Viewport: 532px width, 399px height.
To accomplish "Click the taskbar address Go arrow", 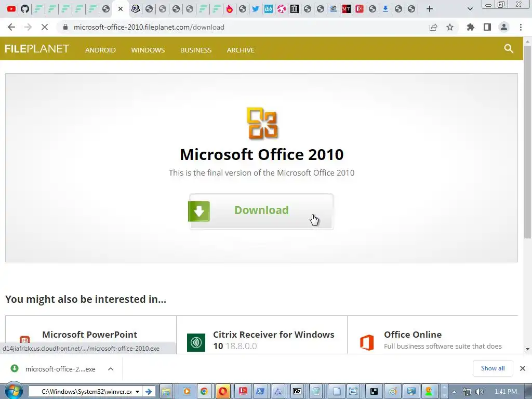I will coord(149,392).
